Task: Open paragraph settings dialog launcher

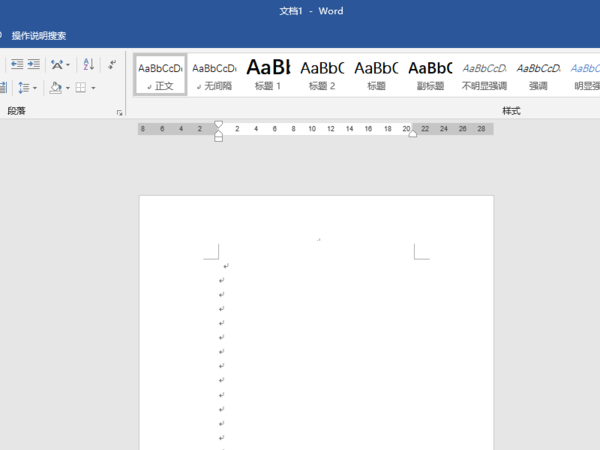Action: click(120, 113)
